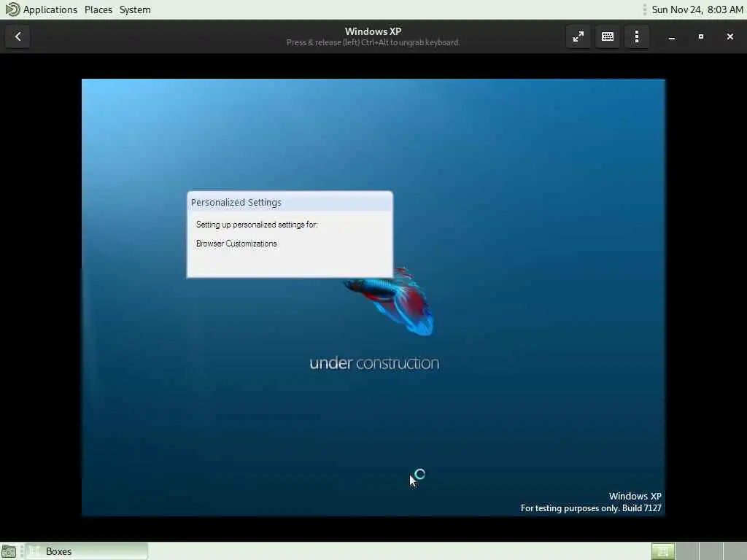This screenshot has height=560, width=747.
Task: Open the clock showing Sun Nov 24
Action: (697, 9)
